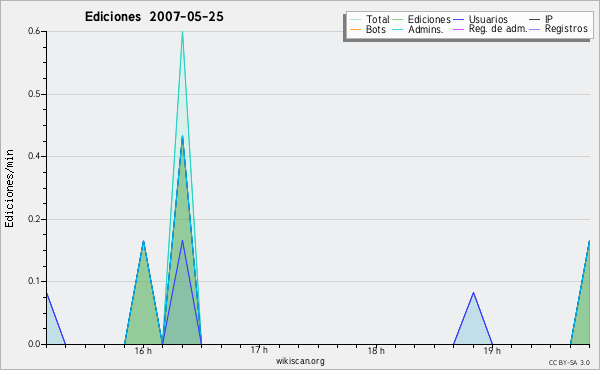This screenshot has height=370, width=600.
Task: Click the 0.5 y-axis value
Action: click(34, 94)
